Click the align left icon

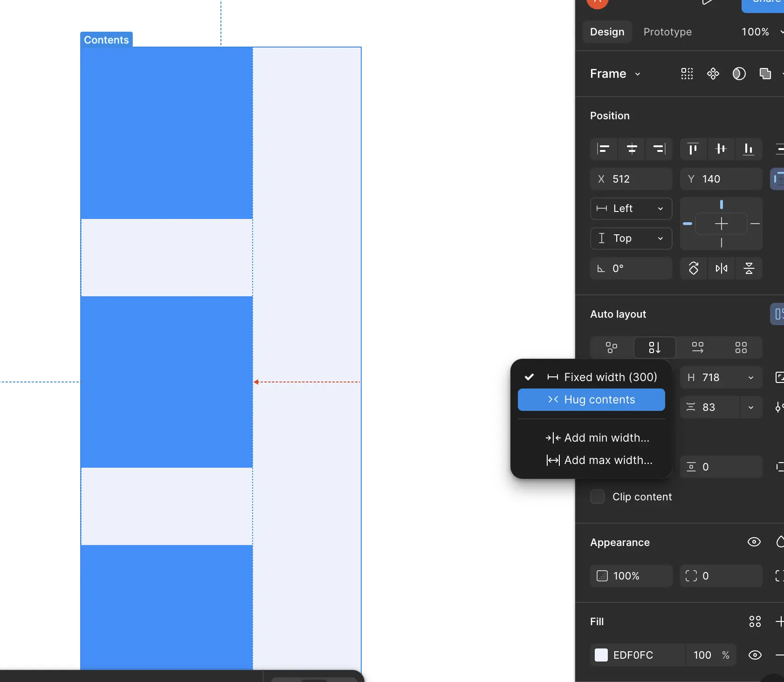coord(604,149)
